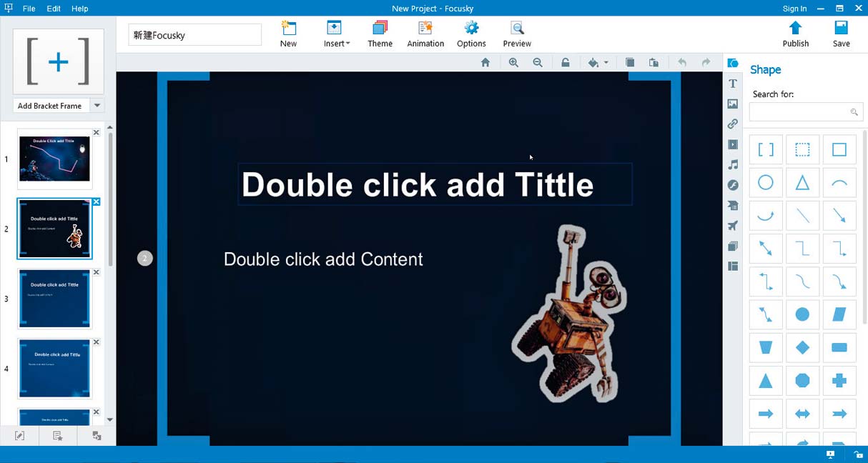Expand the Add Bracket Frame dropdown arrow

coord(97,106)
